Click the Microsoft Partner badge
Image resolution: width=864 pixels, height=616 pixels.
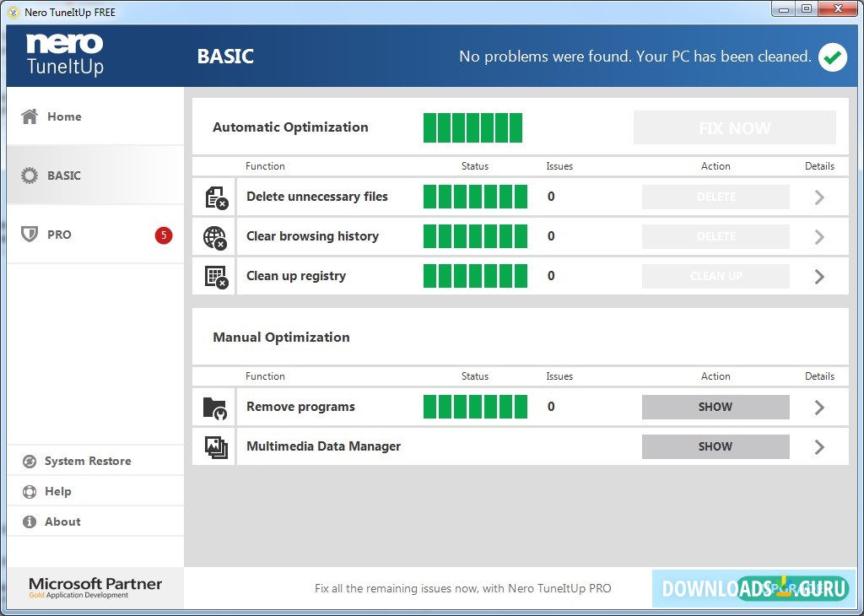click(x=95, y=588)
